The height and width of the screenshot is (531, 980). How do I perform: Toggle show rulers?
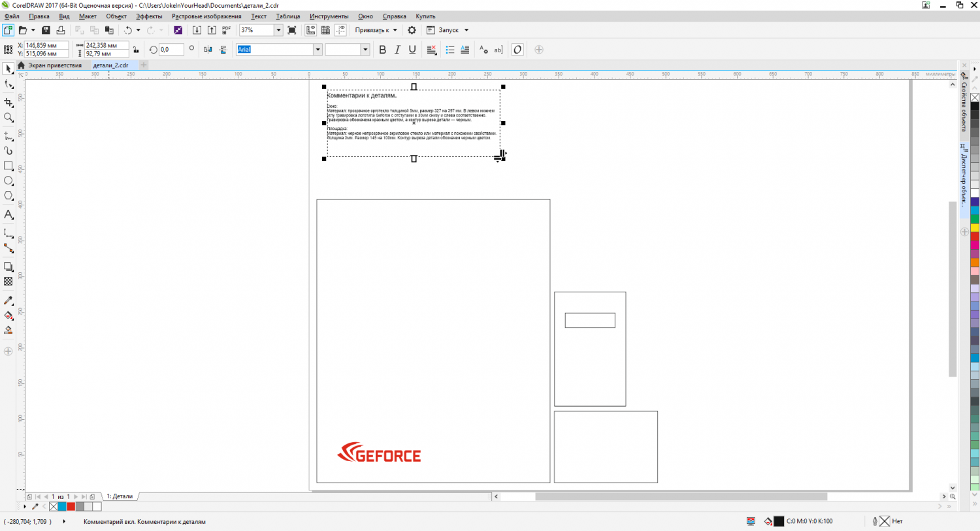pos(310,30)
